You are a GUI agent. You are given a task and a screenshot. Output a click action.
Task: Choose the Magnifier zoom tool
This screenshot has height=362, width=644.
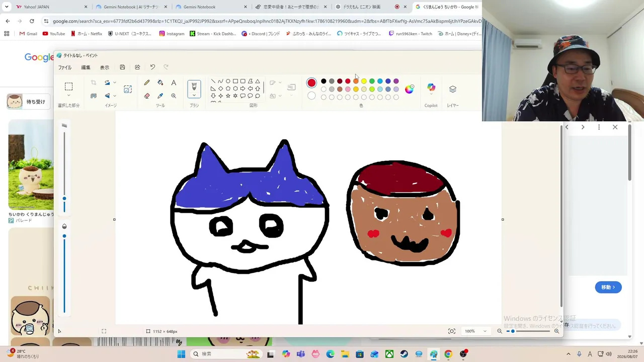(x=174, y=96)
